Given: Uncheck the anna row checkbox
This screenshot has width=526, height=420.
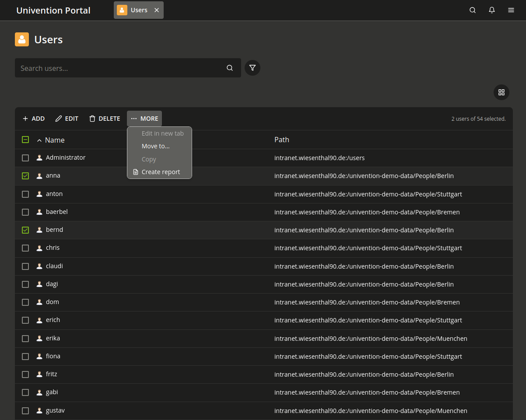Looking at the screenshot, I should [25, 176].
